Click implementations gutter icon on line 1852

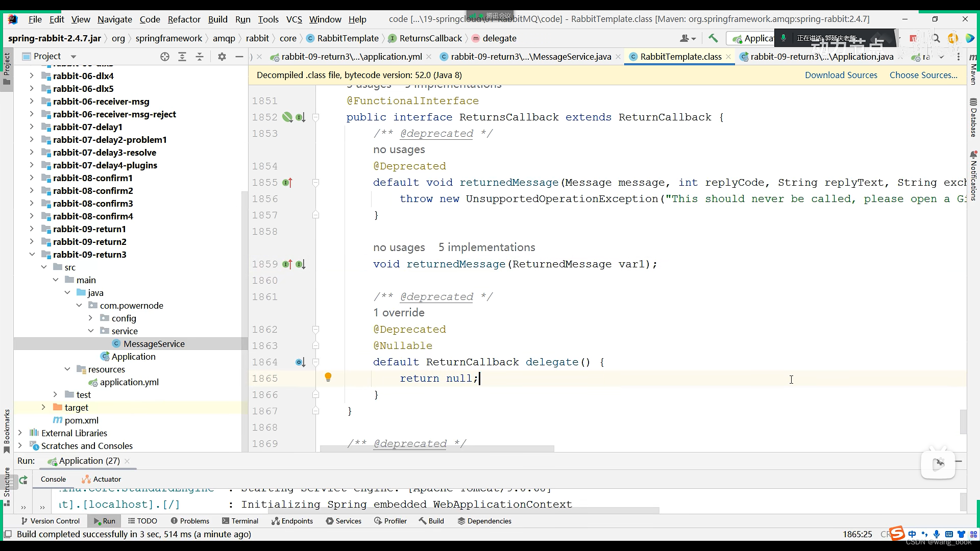tap(300, 117)
